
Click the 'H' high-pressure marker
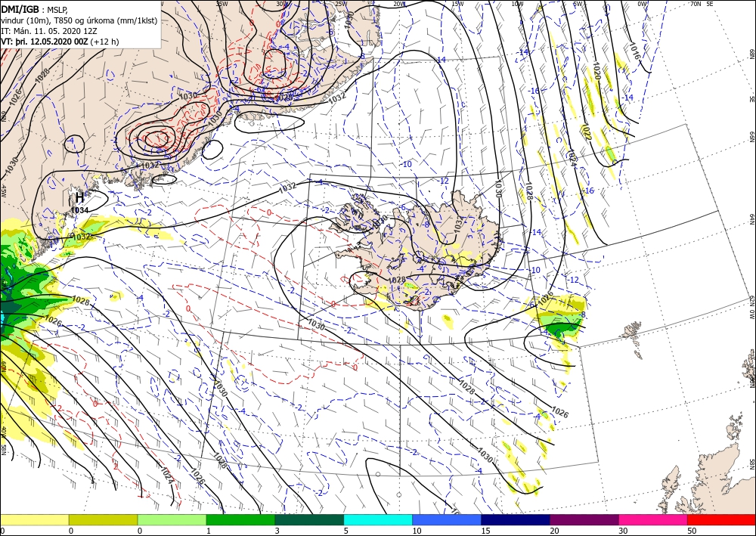point(79,197)
